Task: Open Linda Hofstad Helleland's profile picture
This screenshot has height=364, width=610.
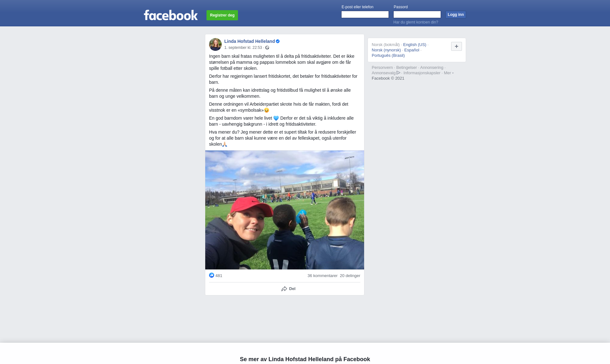Action: pyautogui.click(x=215, y=44)
